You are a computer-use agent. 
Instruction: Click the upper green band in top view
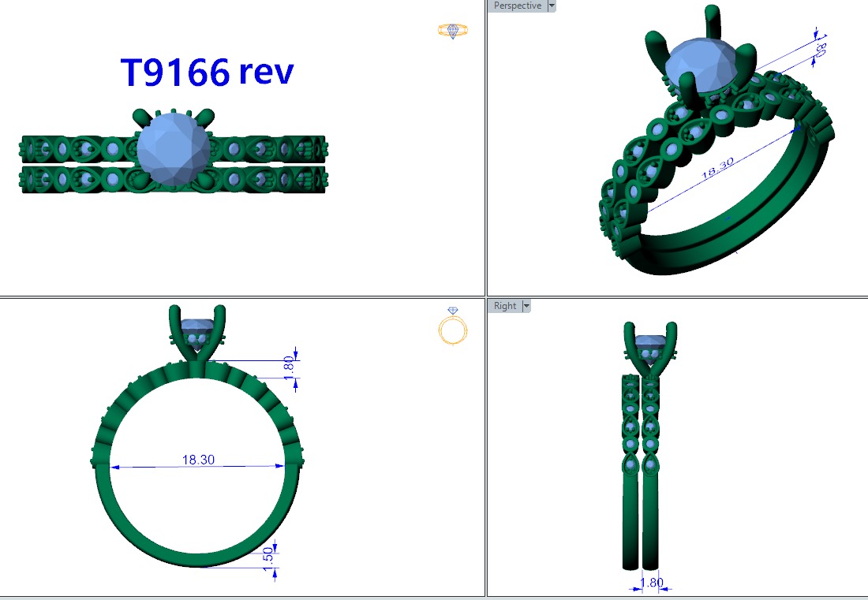point(79,148)
